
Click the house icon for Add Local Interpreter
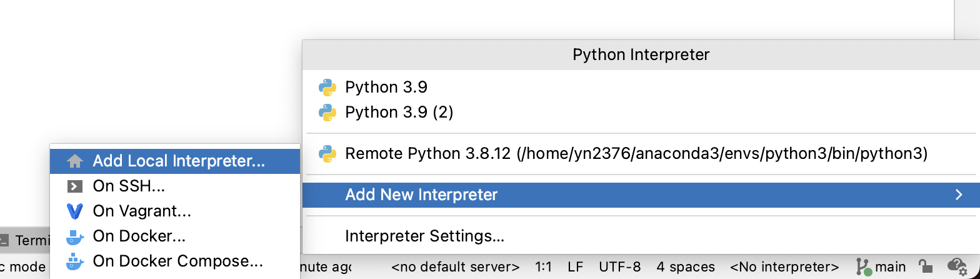74,161
